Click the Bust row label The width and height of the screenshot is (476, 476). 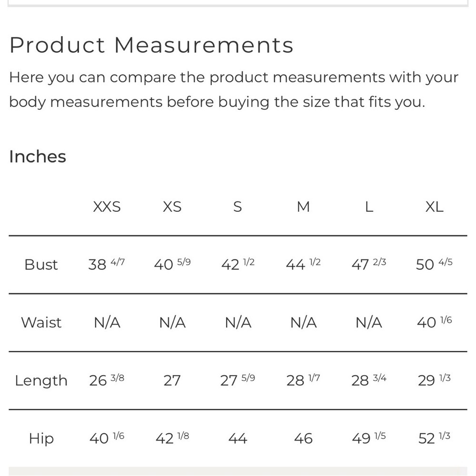[41, 265]
